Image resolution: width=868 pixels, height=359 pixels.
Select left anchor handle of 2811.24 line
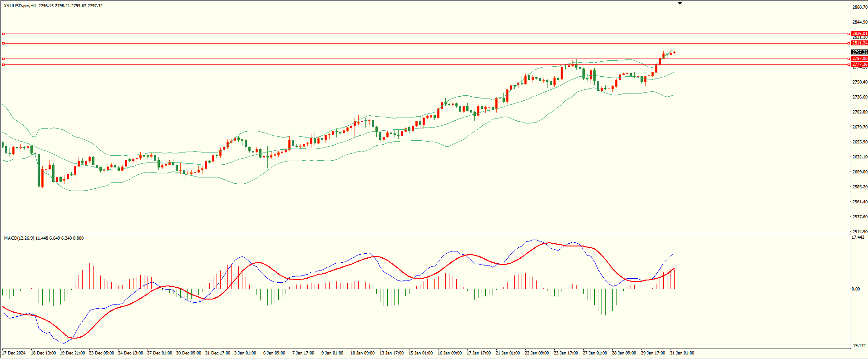click(4, 43)
